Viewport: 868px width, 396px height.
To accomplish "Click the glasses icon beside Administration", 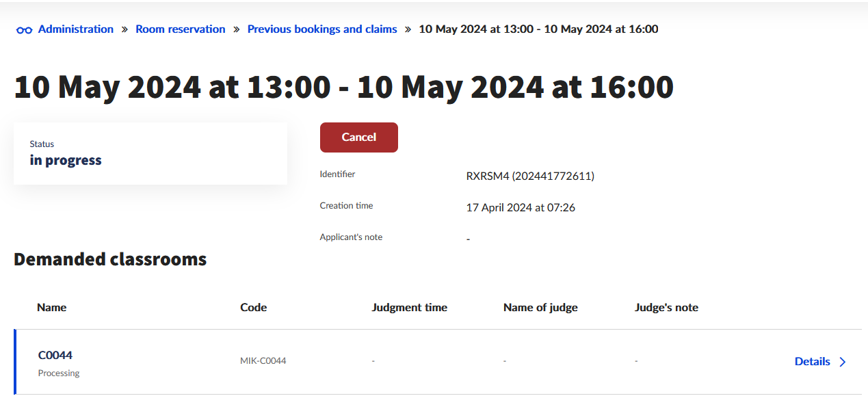I will pyautogui.click(x=24, y=30).
